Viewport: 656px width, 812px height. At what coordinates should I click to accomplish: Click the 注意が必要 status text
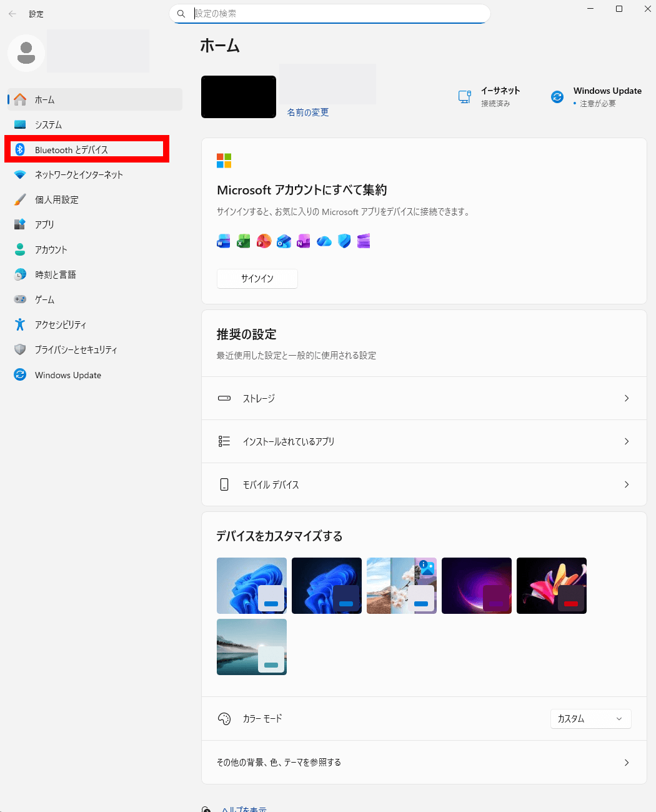pos(598,104)
